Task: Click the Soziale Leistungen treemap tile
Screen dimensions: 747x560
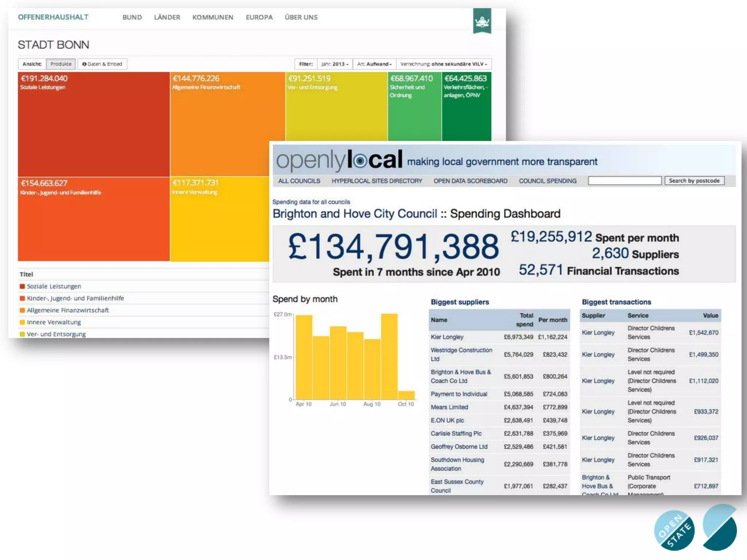Action: [93, 124]
